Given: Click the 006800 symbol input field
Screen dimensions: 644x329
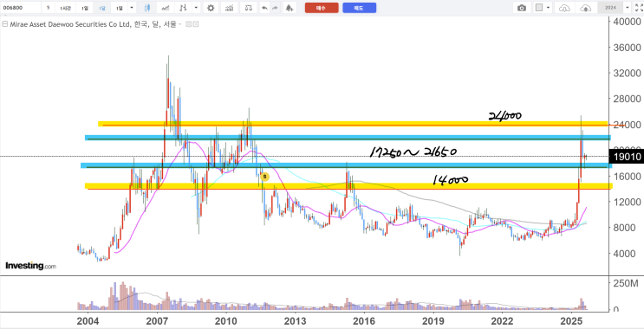Looking at the screenshot, I should tap(21, 8).
